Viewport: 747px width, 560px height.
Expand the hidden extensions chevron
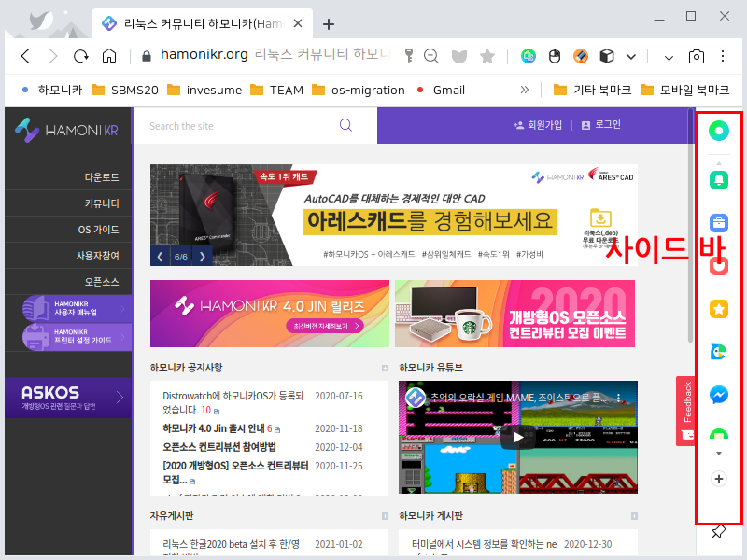pyautogui.click(x=631, y=56)
